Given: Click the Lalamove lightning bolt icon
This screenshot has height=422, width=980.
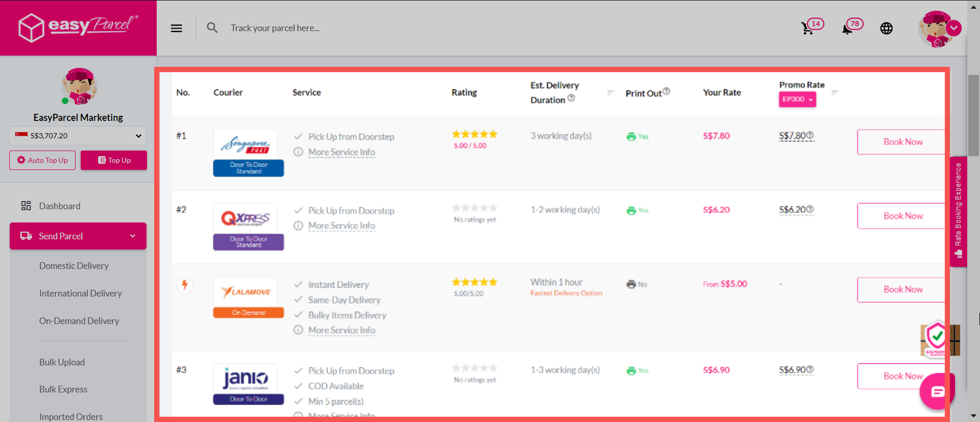Looking at the screenshot, I should (x=185, y=285).
